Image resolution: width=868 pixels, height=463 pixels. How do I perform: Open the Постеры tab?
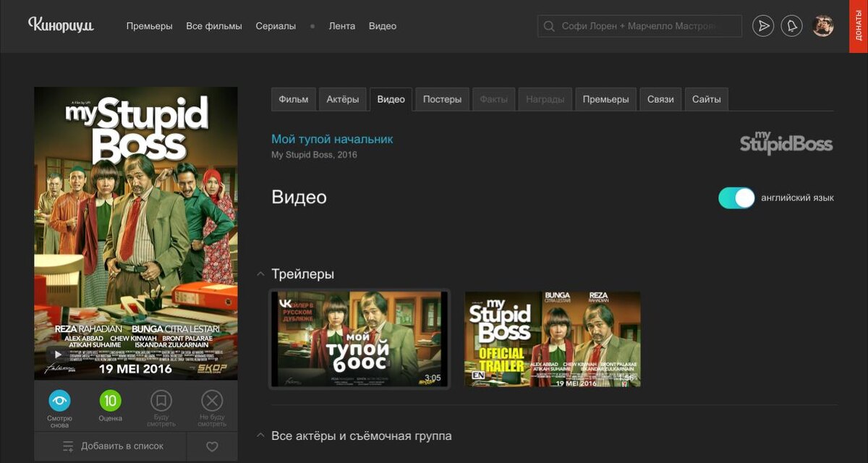442,99
